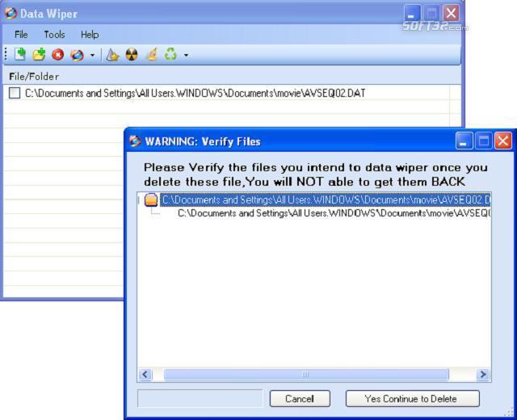
Task: Close the WARNING: Verify Files dialog
Action: point(503,141)
